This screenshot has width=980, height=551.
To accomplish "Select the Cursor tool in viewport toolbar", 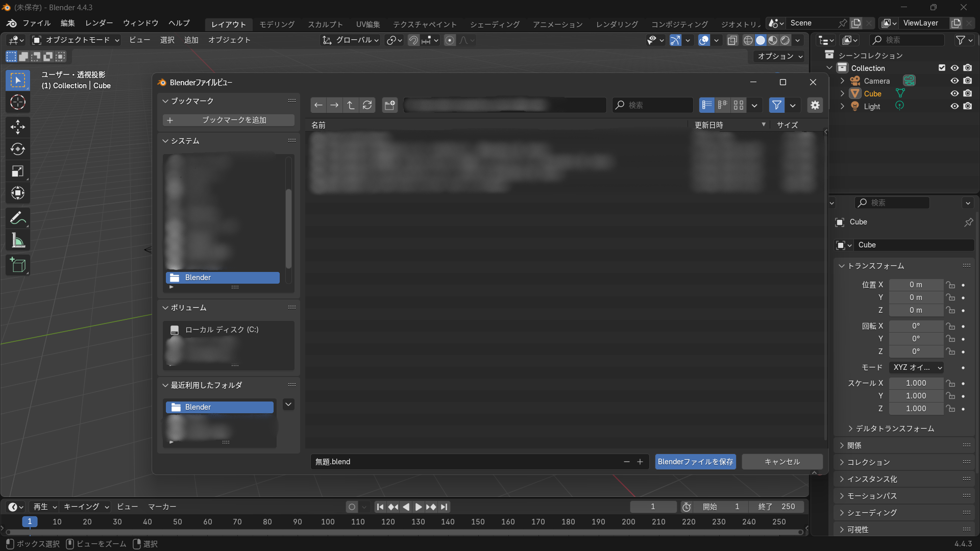I will coord(18,103).
